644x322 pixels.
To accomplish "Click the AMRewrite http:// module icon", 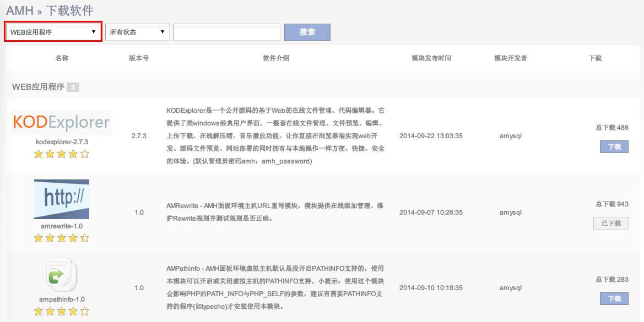I will point(62,199).
